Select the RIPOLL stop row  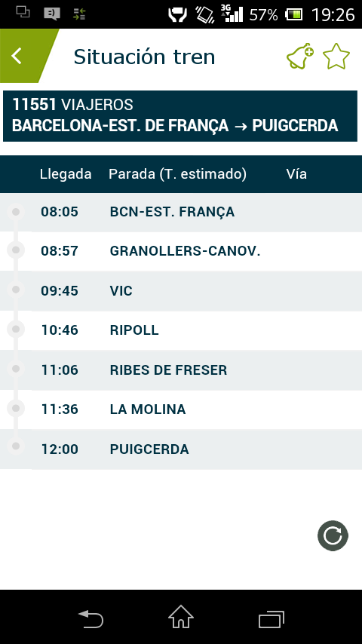click(x=181, y=330)
